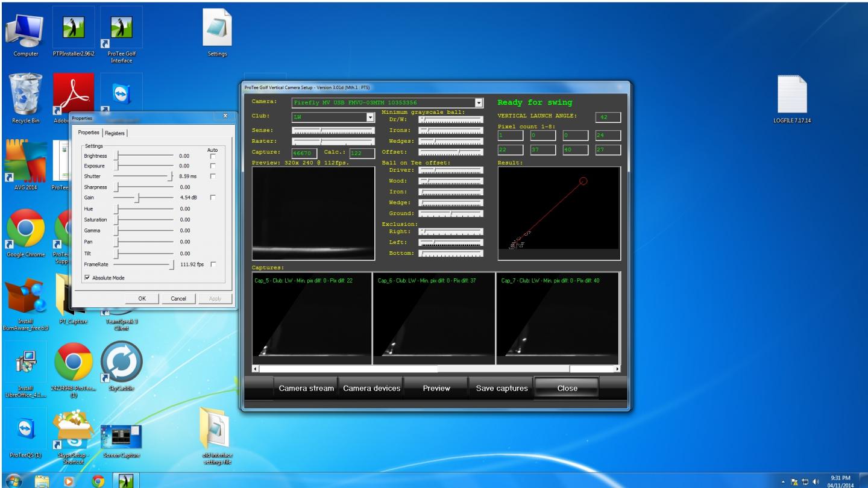Viewport: 868px width, 488px height.
Task: Uncheck the Absolute Mode checkbox
Action: [87, 277]
